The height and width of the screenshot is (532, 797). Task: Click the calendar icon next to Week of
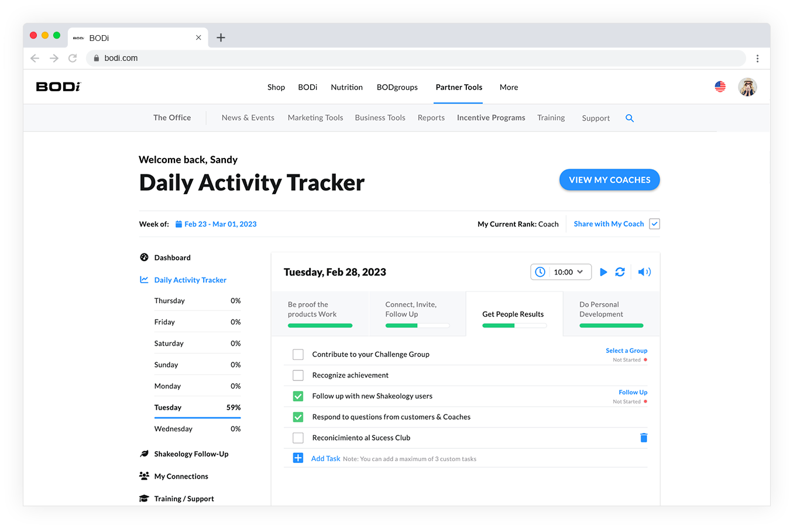coord(178,224)
